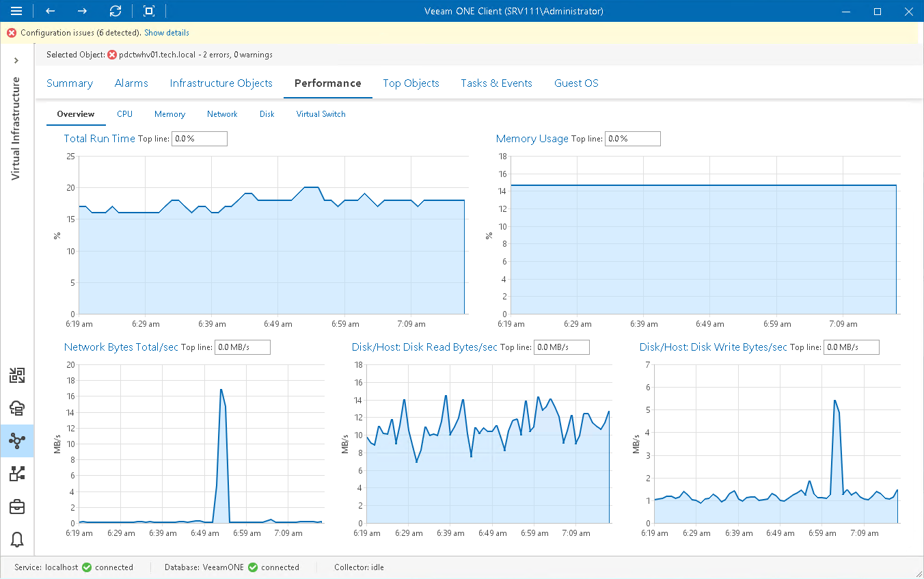Toggle full screen mode icon
Screen dimensions: 924x579
tap(149, 11)
